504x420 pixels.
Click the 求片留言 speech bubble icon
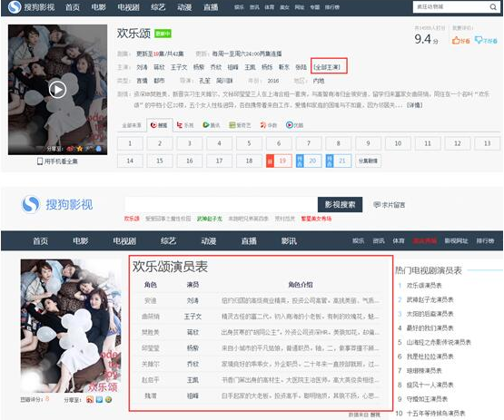point(377,204)
